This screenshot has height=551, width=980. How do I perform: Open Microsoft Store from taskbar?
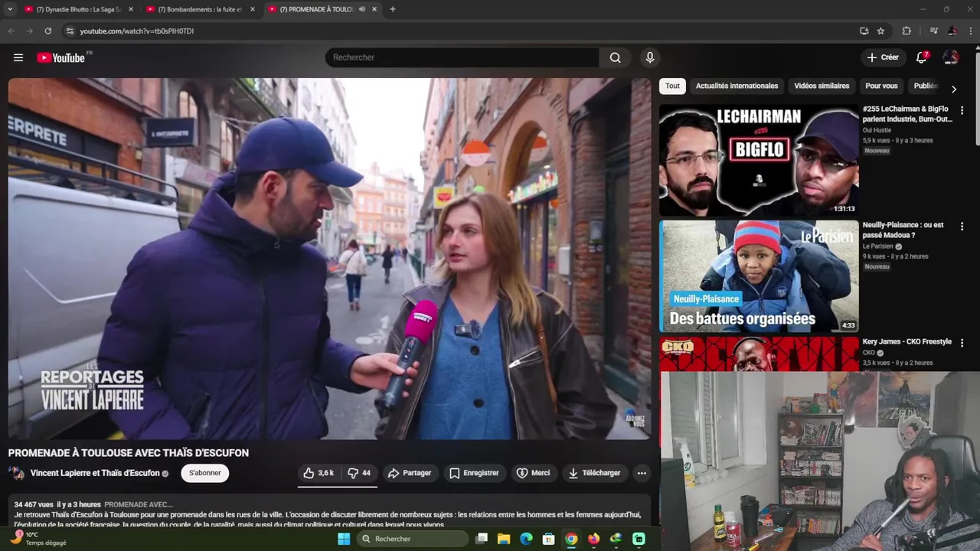click(548, 539)
